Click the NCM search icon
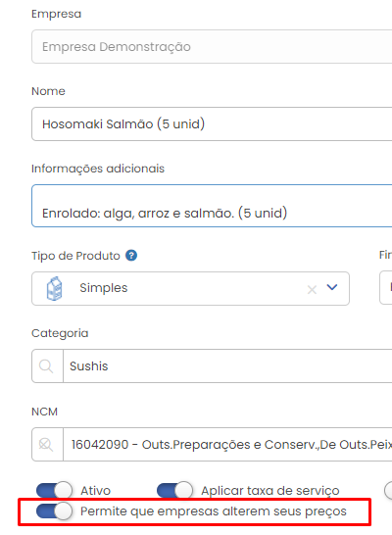The height and width of the screenshot is (535, 392). 46,444
